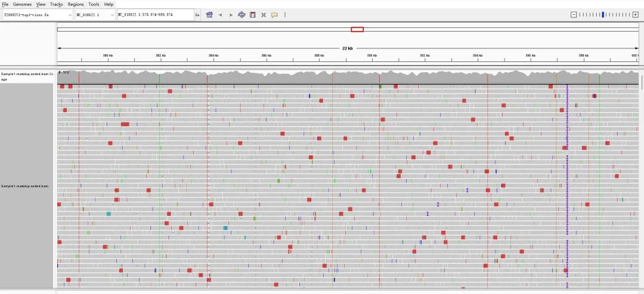Click the rightmost tick on zoom slider

[629, 15]
